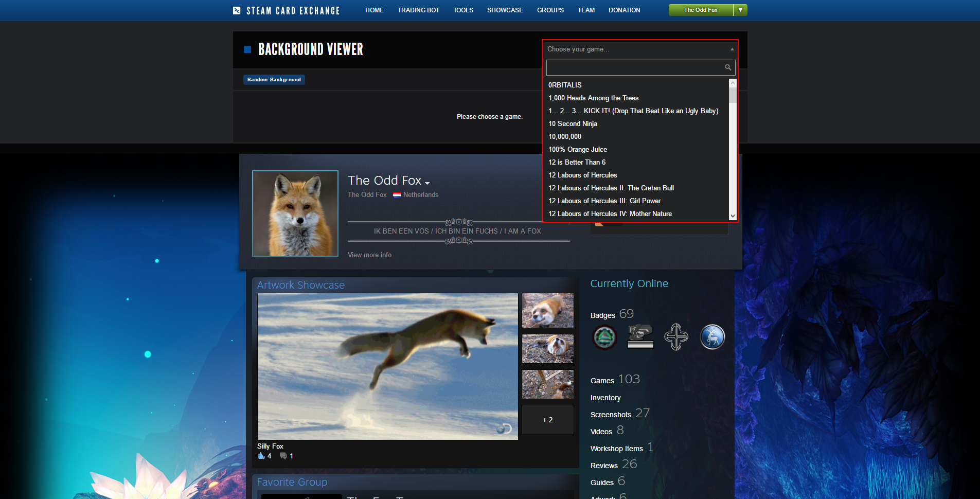Click the STEAM CARD EXCHANGE site title
This screenshot has width=980, height=499.
pyautogui.click(x=293, y=10)
